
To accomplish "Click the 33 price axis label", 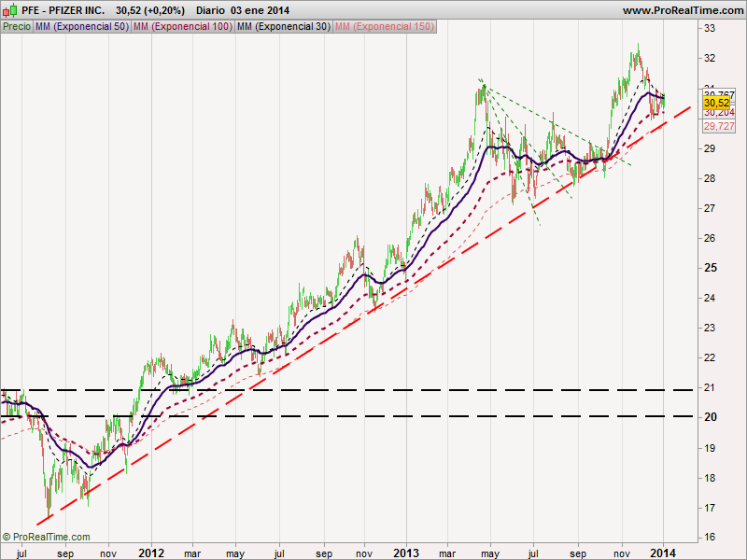I will (x=710, y=28).
